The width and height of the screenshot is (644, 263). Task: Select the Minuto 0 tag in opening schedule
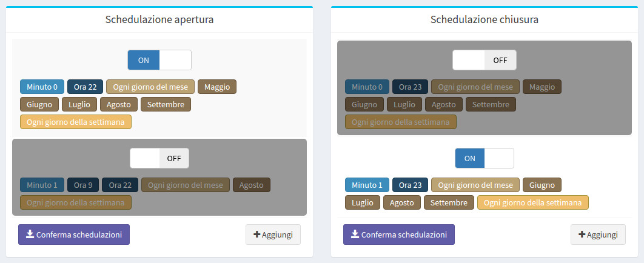(42, 87)
